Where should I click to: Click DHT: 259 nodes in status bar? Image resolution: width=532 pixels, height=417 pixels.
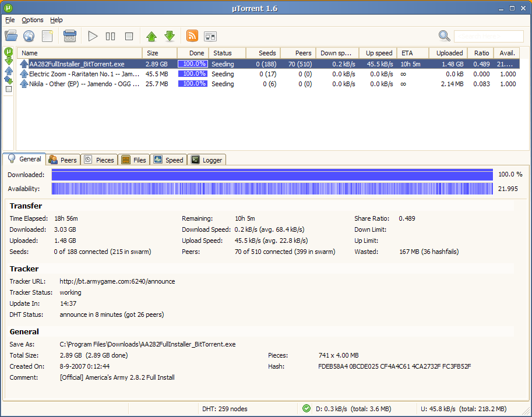pos(224,408)
